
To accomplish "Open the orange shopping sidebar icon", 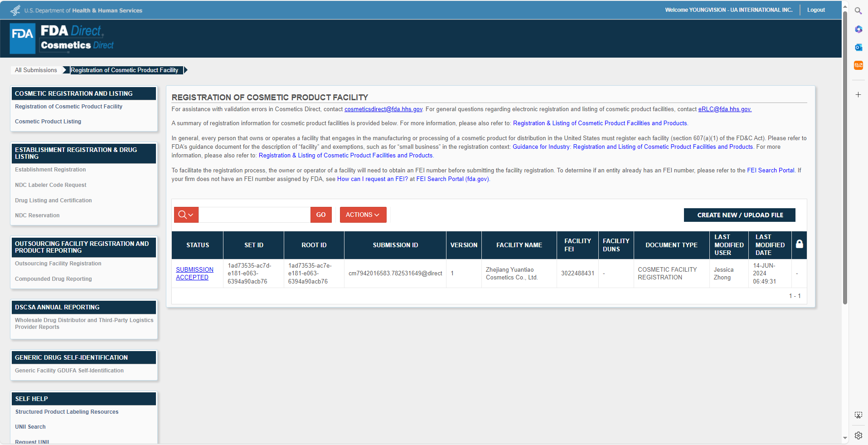I will (858, 65).
